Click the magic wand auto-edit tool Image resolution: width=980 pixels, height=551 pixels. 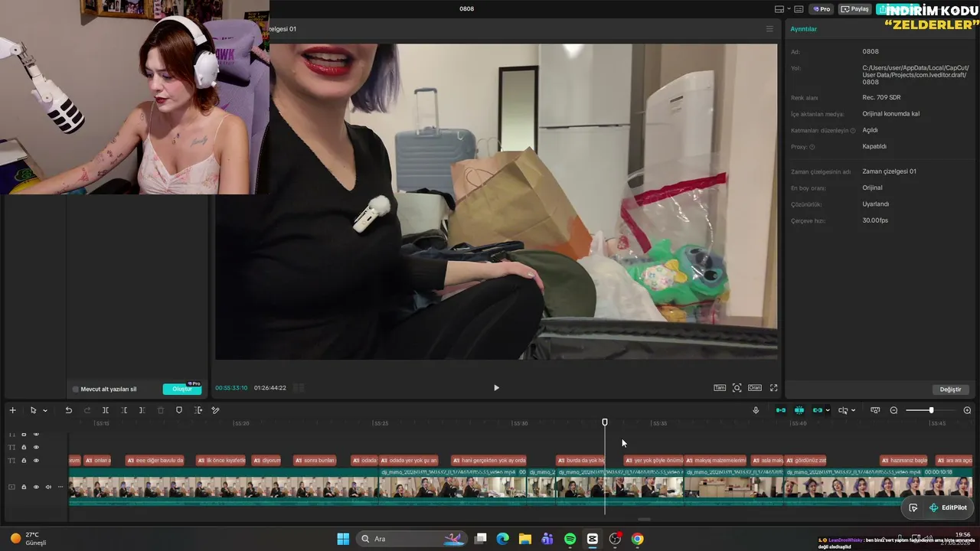coord(215,410)
